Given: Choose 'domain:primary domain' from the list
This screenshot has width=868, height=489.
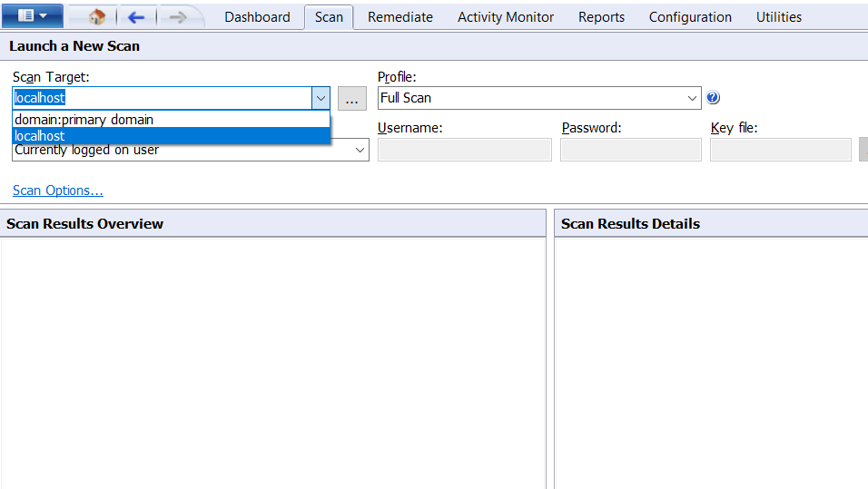Looking at the screenshot, I should 171,120.
